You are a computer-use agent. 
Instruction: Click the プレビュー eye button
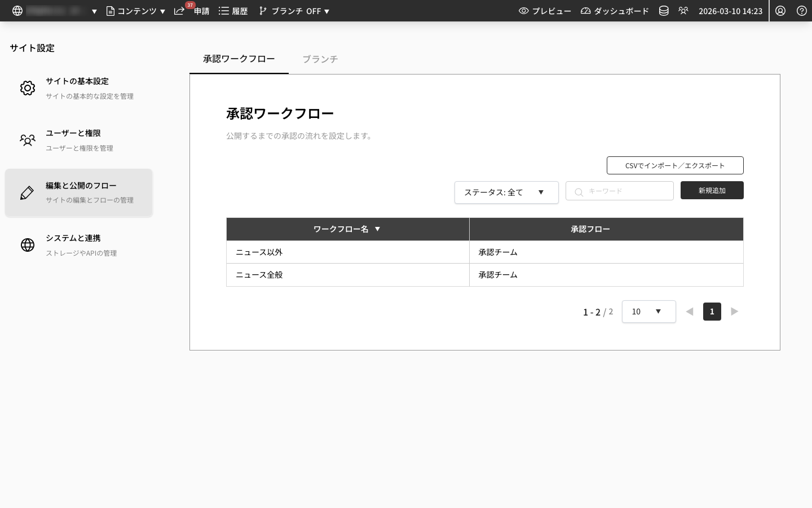pos(545,11)
